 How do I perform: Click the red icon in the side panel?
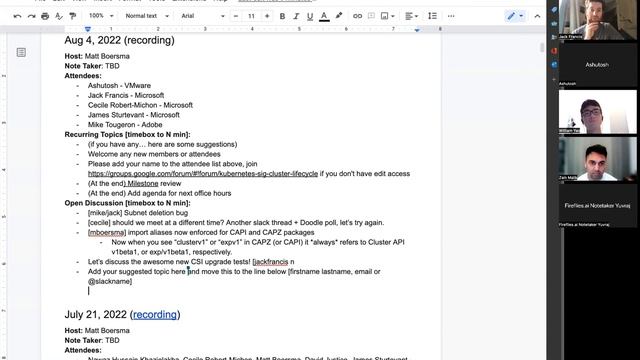(554, 51)
